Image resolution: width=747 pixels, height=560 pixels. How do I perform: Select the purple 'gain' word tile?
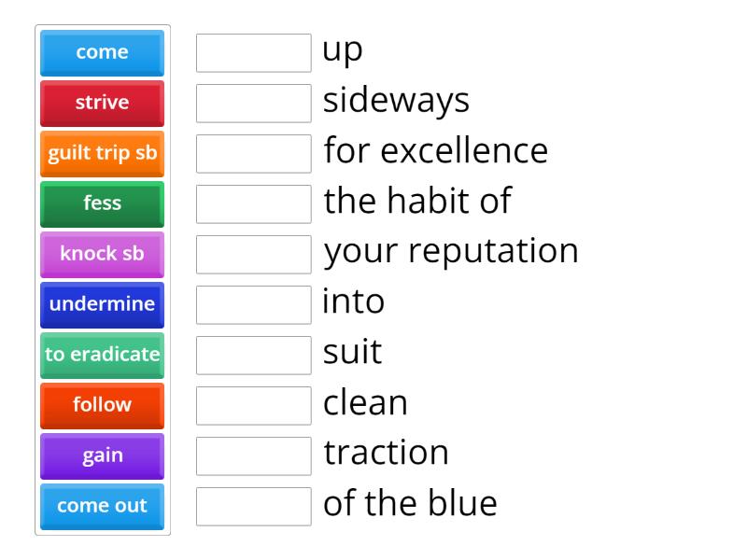(102, 456)
